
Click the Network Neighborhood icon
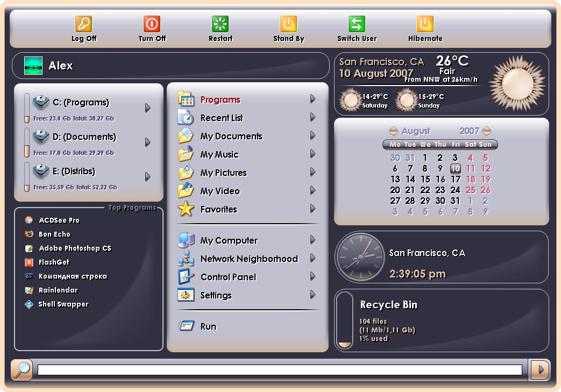[186, 258]
